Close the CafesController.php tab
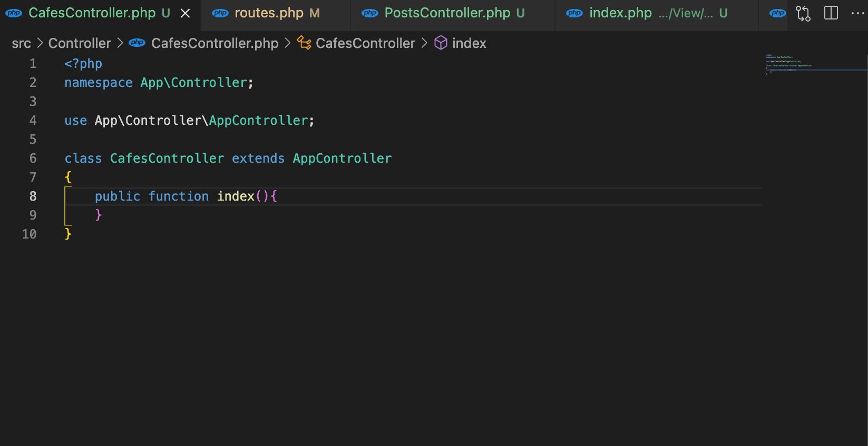Viewport: 868px width, 446px height. (x=186, y=13)
